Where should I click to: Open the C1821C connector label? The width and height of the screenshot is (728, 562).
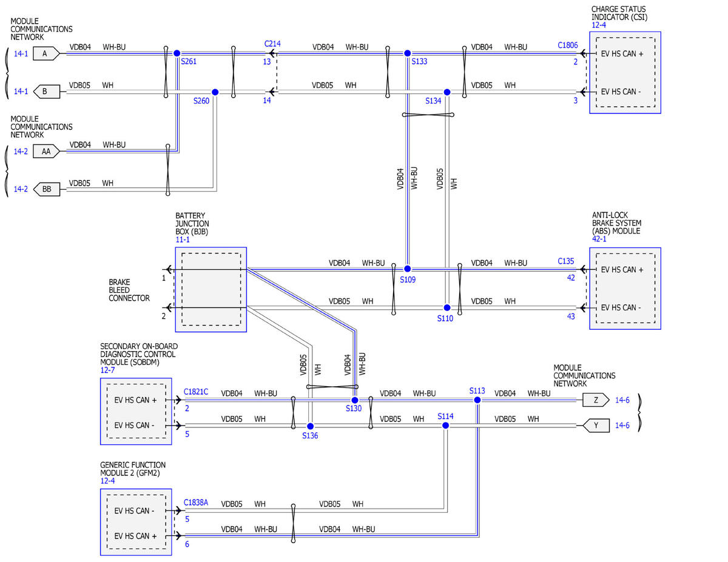(x=196, y=392)
